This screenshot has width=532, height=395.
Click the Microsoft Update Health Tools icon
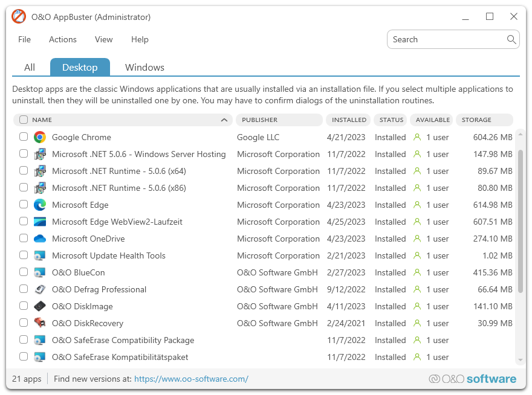(x=40, y=256)
